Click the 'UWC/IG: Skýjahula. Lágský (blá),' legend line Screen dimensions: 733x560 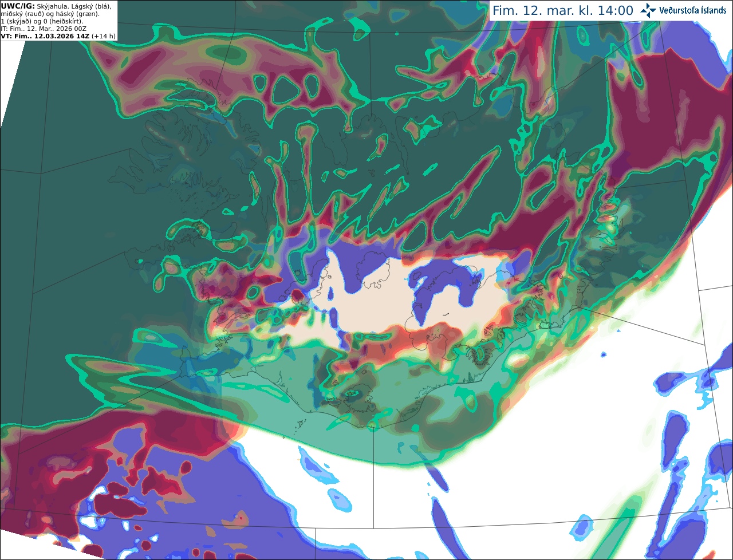pos(56,6)
